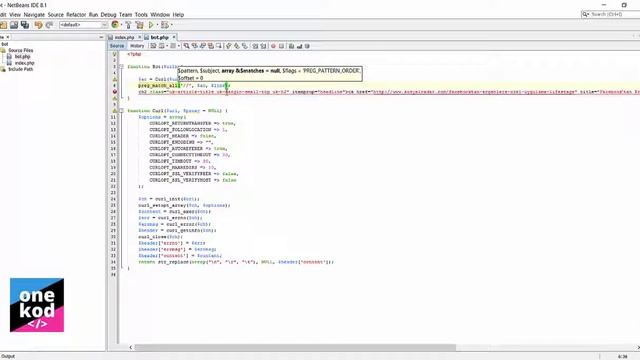Screen dimensions: 640x360
Task: Open the Window menu
Action: pos(160,15)
